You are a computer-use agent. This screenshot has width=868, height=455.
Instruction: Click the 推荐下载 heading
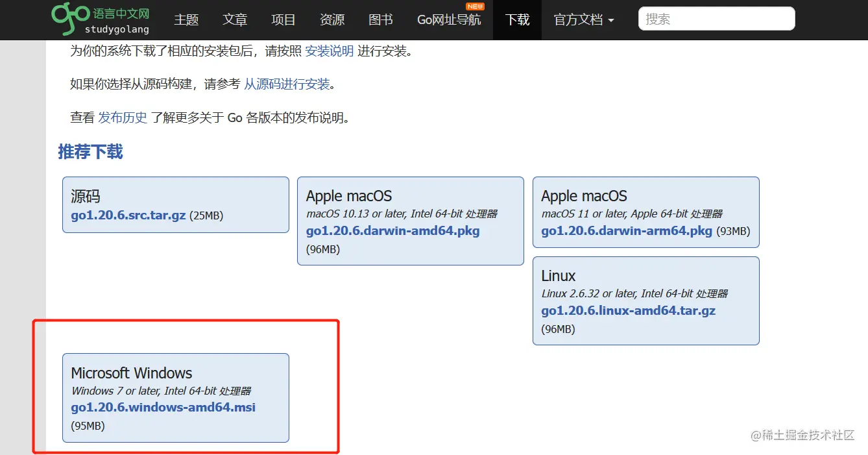click(x=90, y=152)
